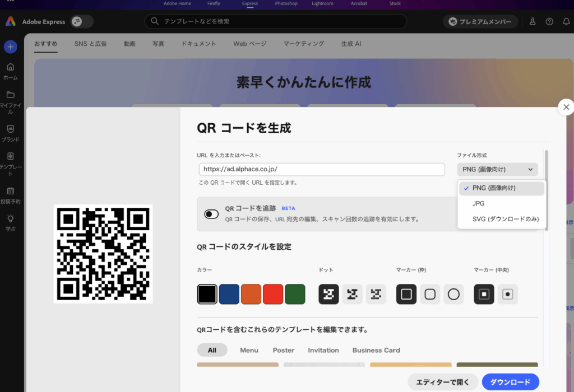Pick the orange color swatch
Viewport: 574px width, 392px height.
pyautogui.click(x=251, y=294)
